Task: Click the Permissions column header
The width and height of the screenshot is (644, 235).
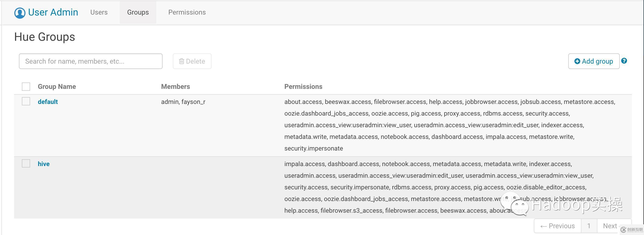Action: [303, 86]
